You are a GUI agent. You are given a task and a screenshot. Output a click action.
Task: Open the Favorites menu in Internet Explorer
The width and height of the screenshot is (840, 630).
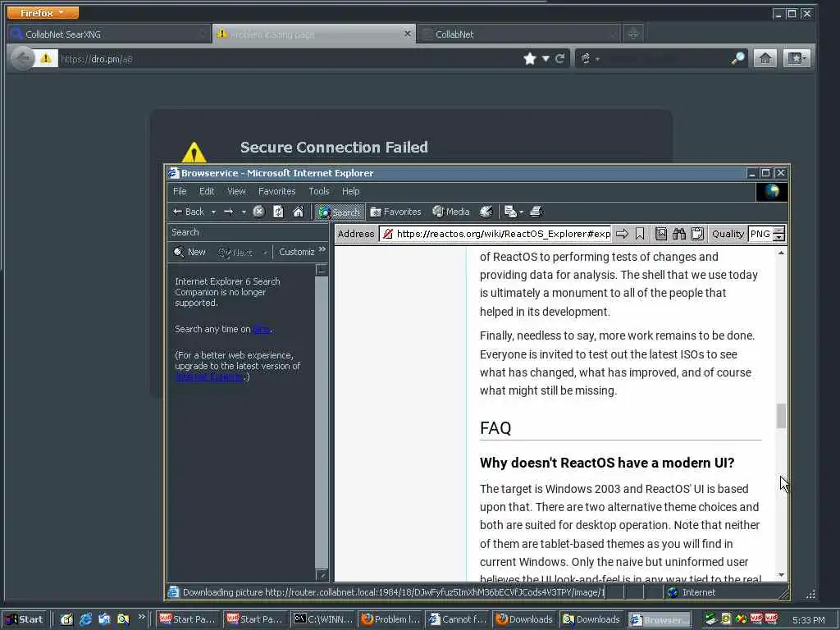(277, 191)
